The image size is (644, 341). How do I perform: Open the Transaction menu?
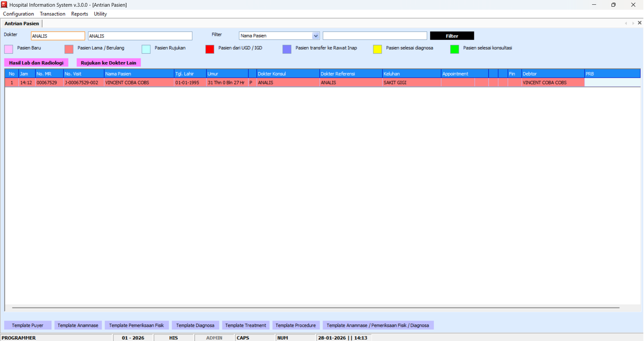(x=52, y=14)
